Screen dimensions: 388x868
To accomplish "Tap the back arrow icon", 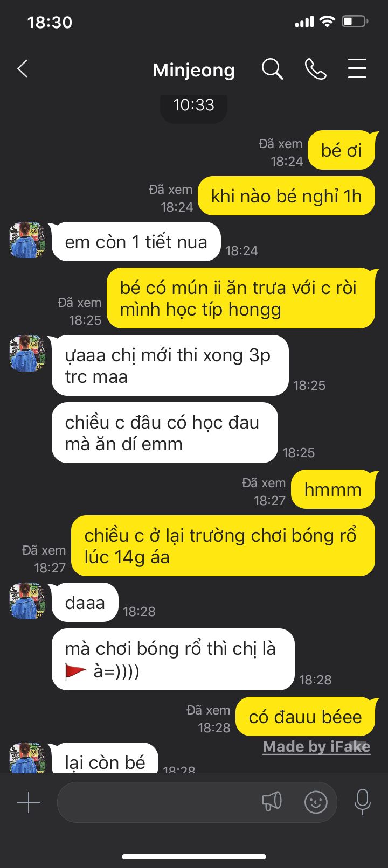I will tap(22, 69).
